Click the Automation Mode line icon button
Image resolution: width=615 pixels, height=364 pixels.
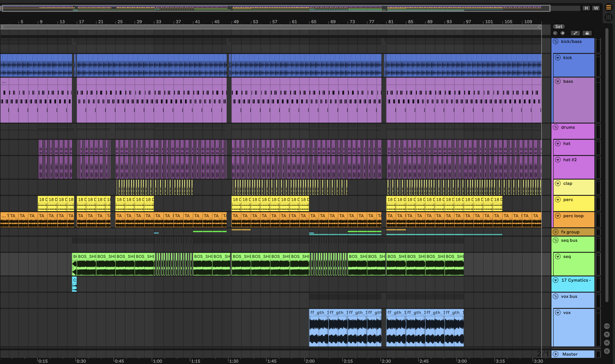coord(575,33)
